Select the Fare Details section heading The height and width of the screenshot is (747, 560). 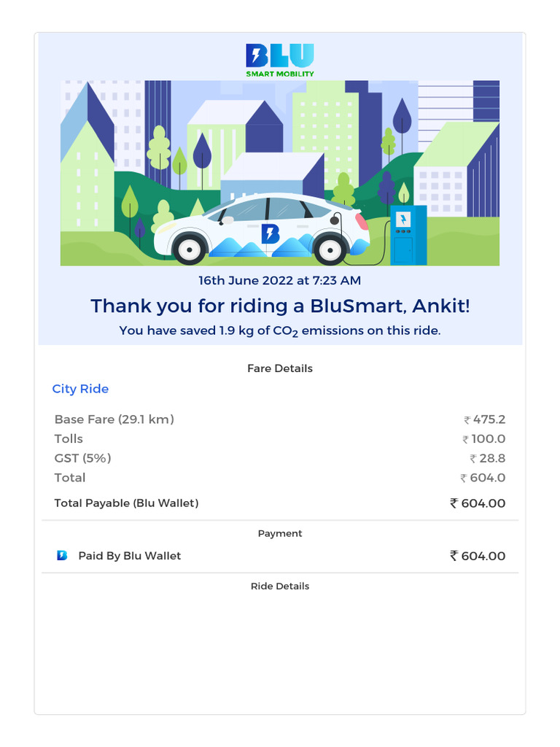280,368
